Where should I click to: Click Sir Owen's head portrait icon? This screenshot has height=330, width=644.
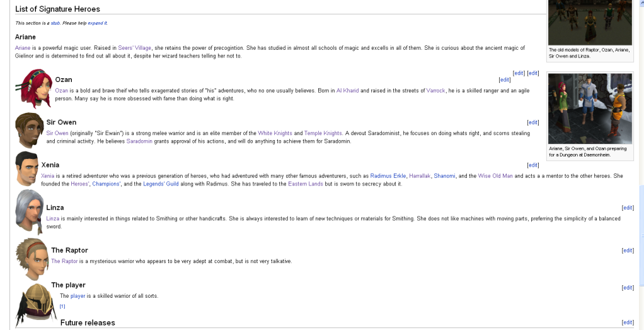28,131
